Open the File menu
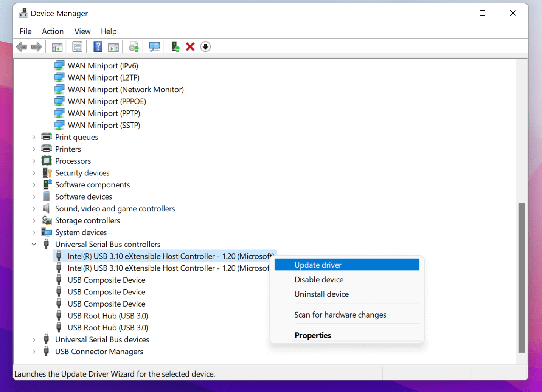Screen dimensions: 542x392 pyautogui.click(x=26, y=31)
